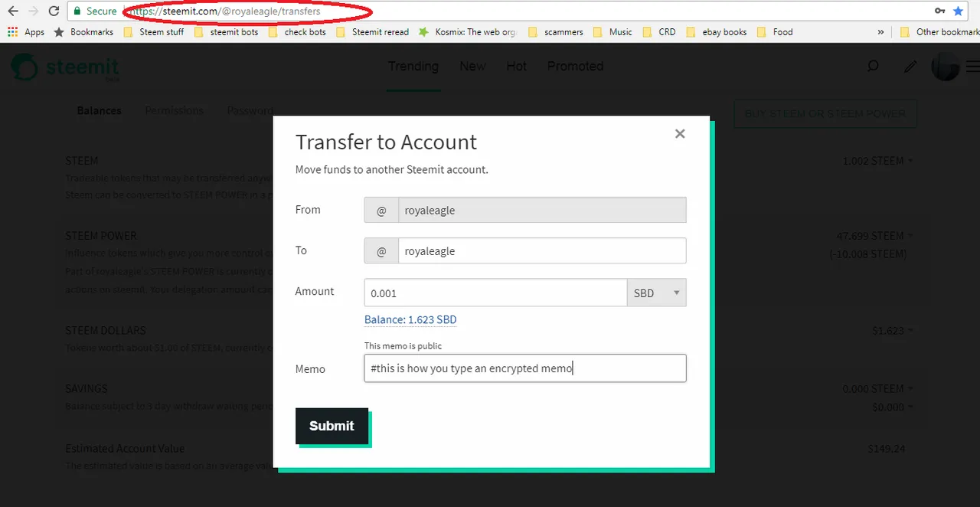The height and width of the screenshot is (507, 980).
Task: Click Buy Steem or Steem Power button
Action: click(x=825, y=113)
